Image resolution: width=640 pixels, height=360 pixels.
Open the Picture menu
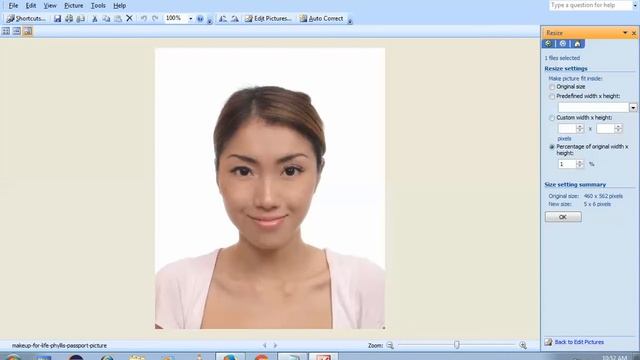(x=73, y=6)
